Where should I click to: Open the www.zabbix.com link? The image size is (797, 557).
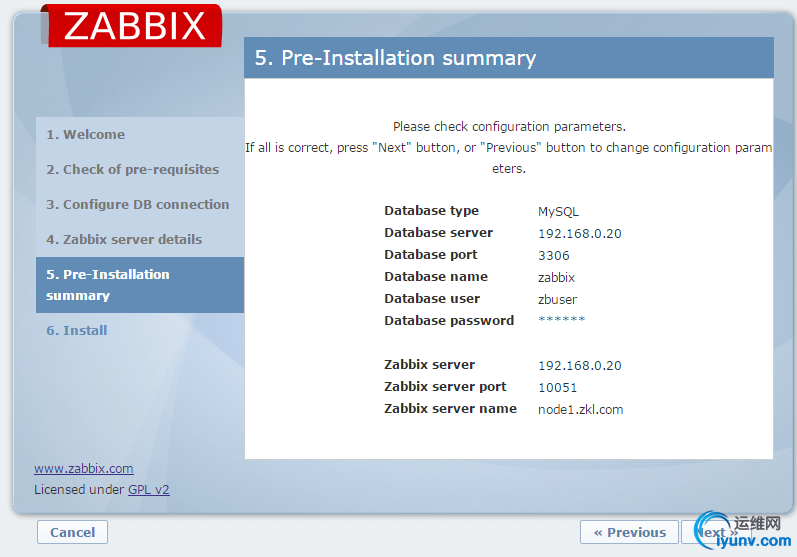[84, 469]
